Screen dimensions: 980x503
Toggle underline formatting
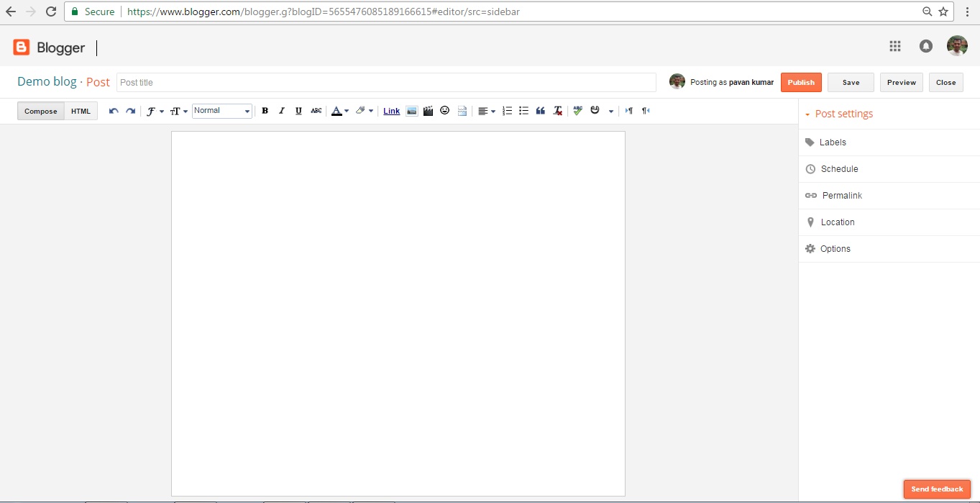tap(298, 111)
